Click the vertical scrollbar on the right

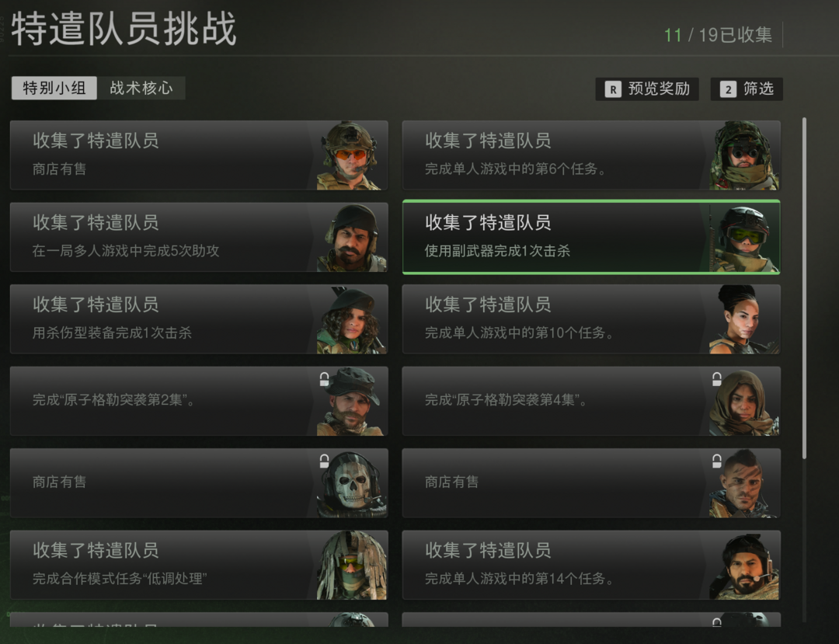pos(804,287)
